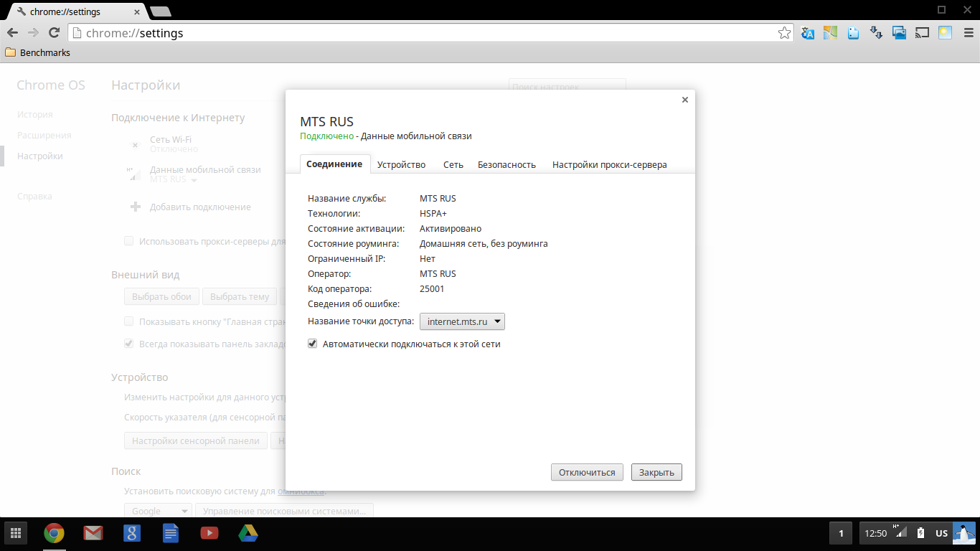Click Управление поисковыми системами button
980x551 pixels.
[x=285, y=511]
